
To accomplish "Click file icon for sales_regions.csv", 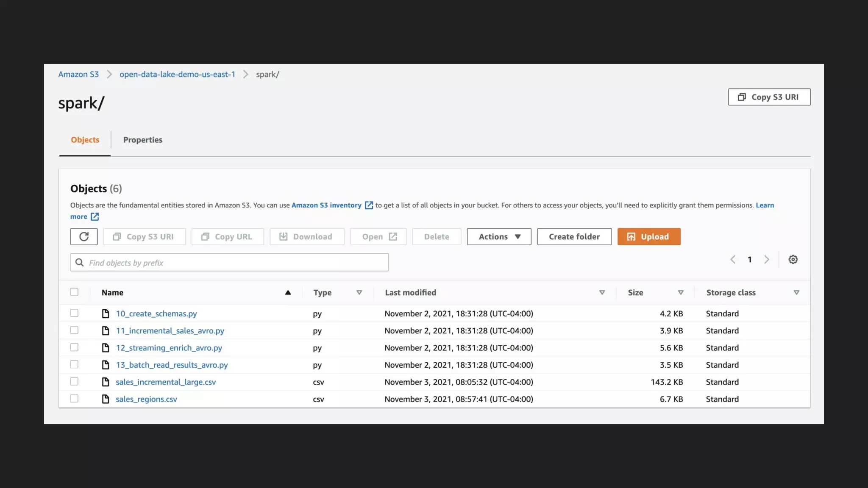I will 106,399.
